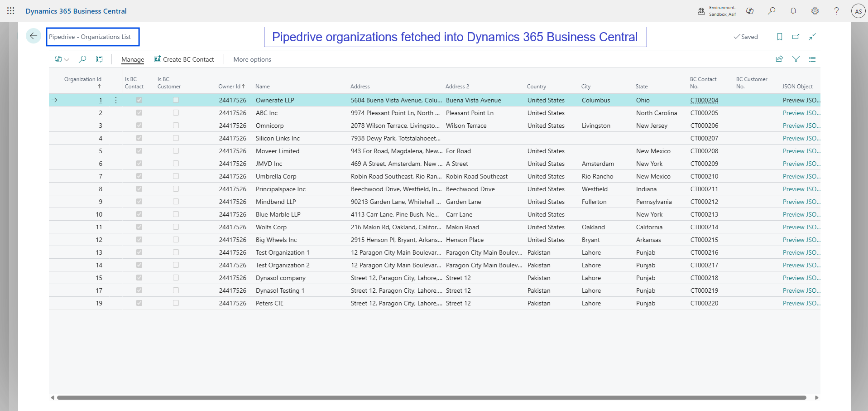This screenshot has width=868, height=411.
Task: Click Create BC Contact
Action: [x=184, y=59]
